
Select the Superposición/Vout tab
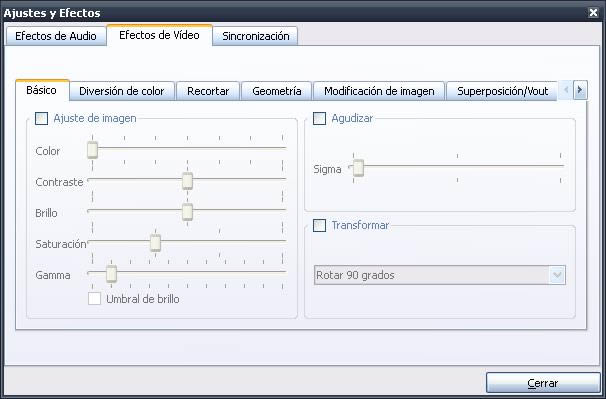pos(502,91)
